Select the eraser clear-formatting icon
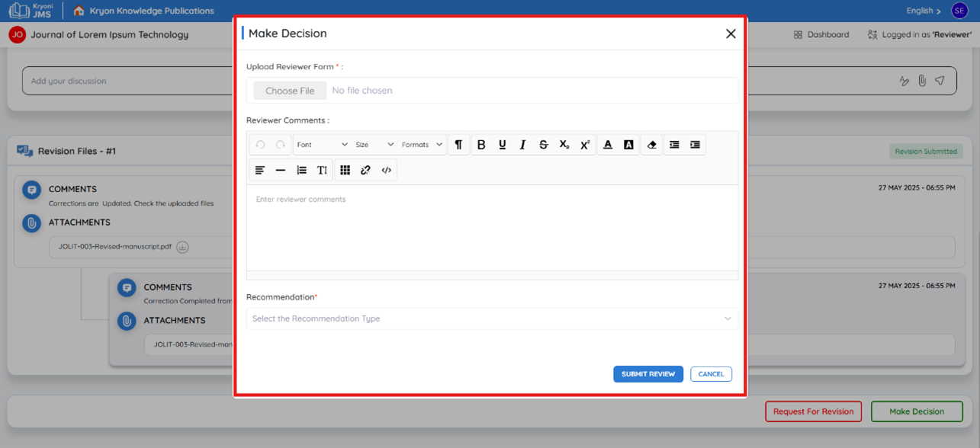980x448 pixels. 651,145
